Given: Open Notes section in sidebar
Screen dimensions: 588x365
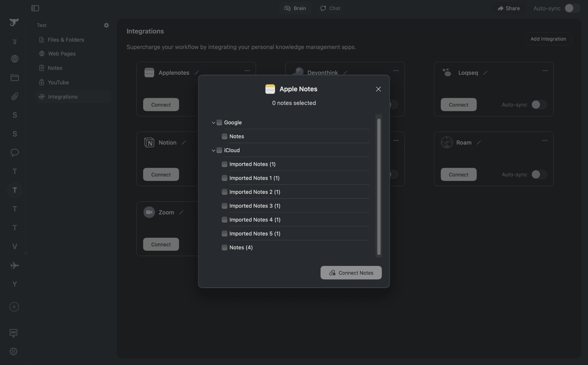Looking at the screenshot, I should tap(51, 68).
